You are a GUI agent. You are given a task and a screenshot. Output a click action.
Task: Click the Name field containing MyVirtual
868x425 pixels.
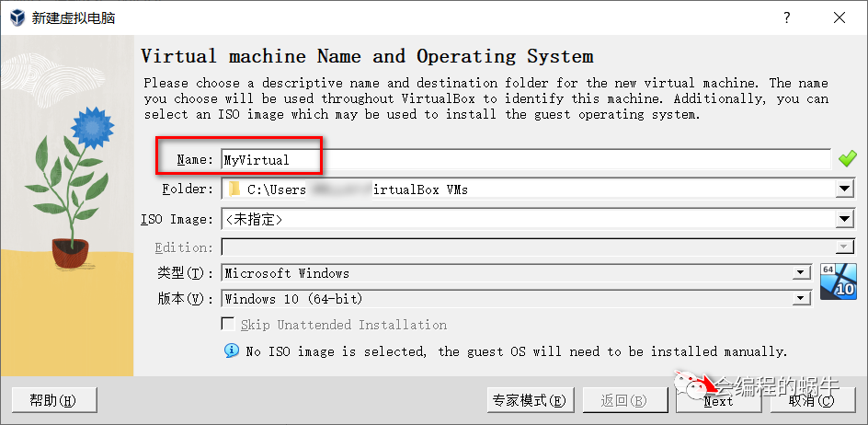526,159
